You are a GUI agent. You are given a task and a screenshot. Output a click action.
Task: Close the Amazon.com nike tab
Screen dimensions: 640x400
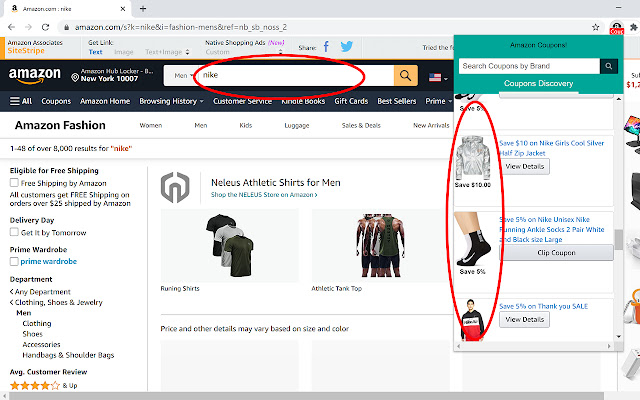[123, 9]
